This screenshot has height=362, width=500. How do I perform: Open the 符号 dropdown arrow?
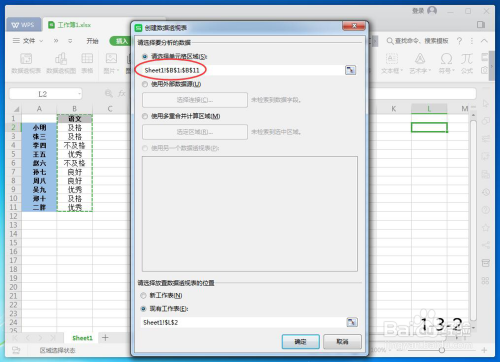click(454, 71)
